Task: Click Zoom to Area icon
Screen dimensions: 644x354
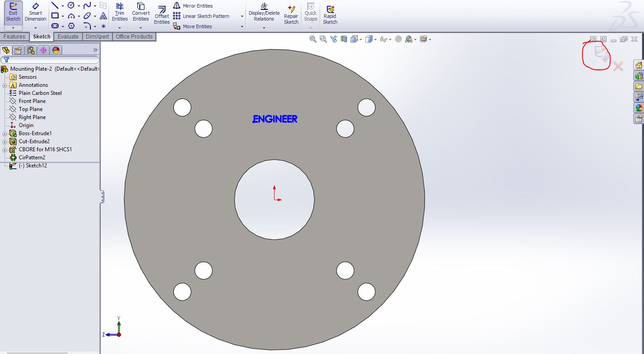Action: pyautogui.click(x=323, y=39)
